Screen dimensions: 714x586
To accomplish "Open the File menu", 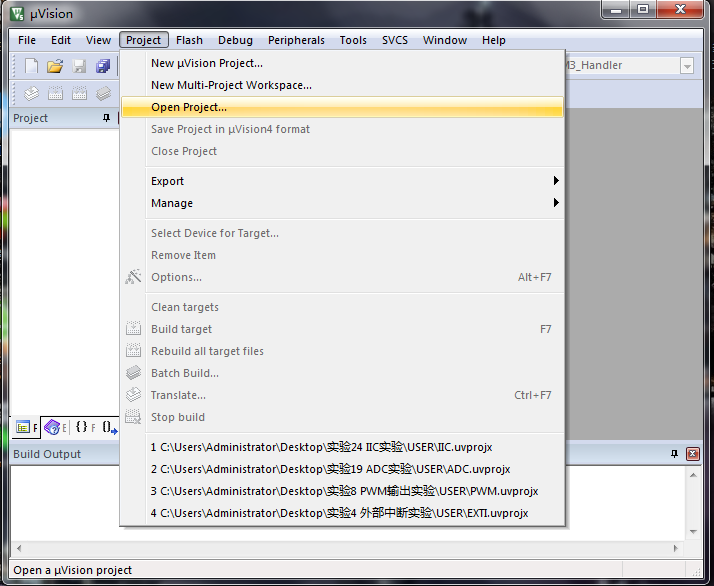I will pyautogui.click(x=27, y=40).
